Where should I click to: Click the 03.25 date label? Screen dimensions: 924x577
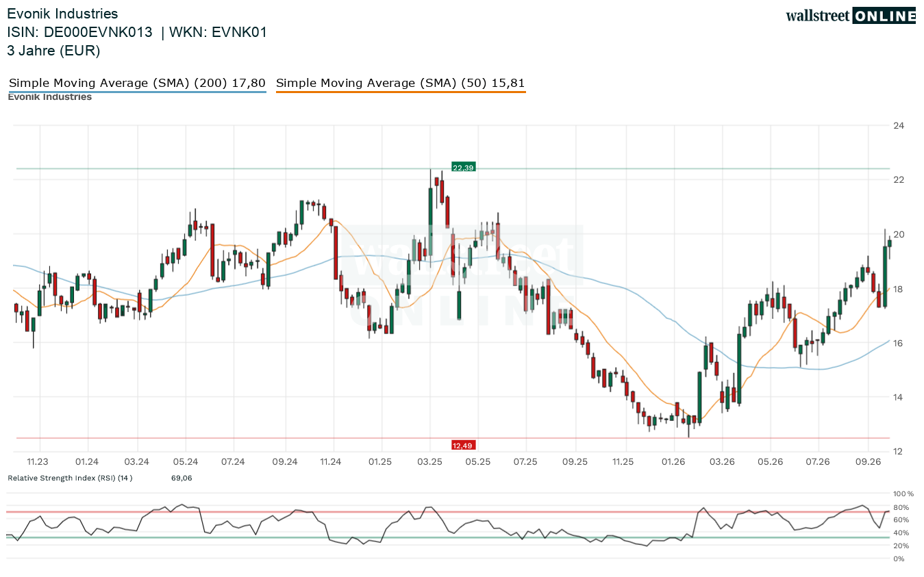pos(429,462)
